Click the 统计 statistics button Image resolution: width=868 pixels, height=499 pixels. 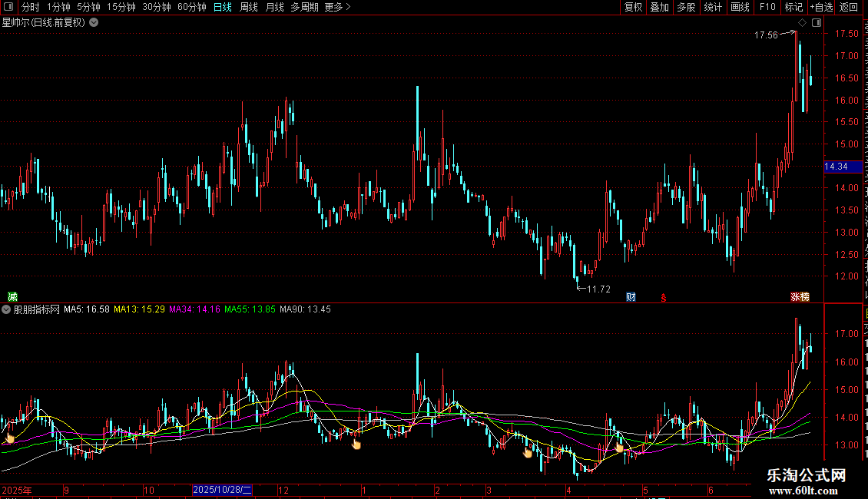713,7
